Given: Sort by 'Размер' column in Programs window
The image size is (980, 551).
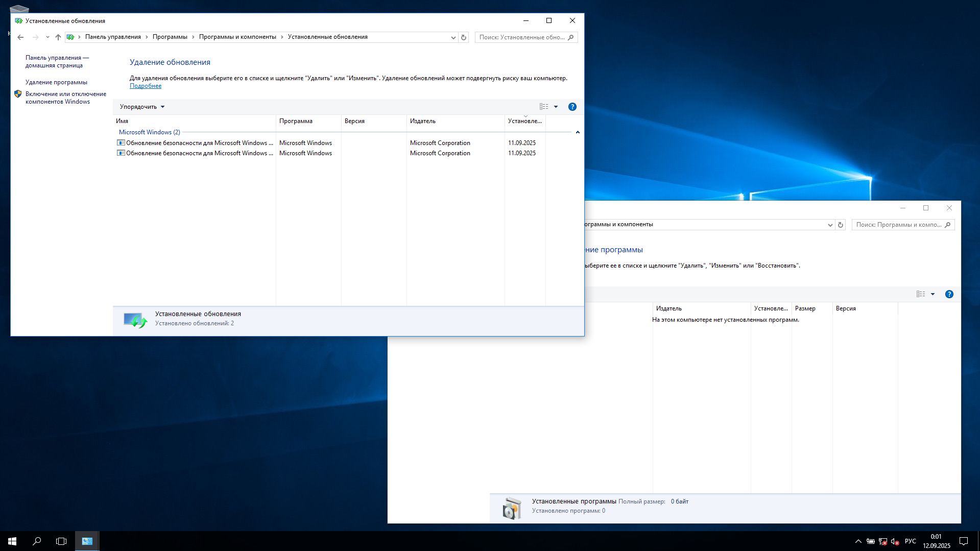Looking at the screenshot, I should 812,308.
